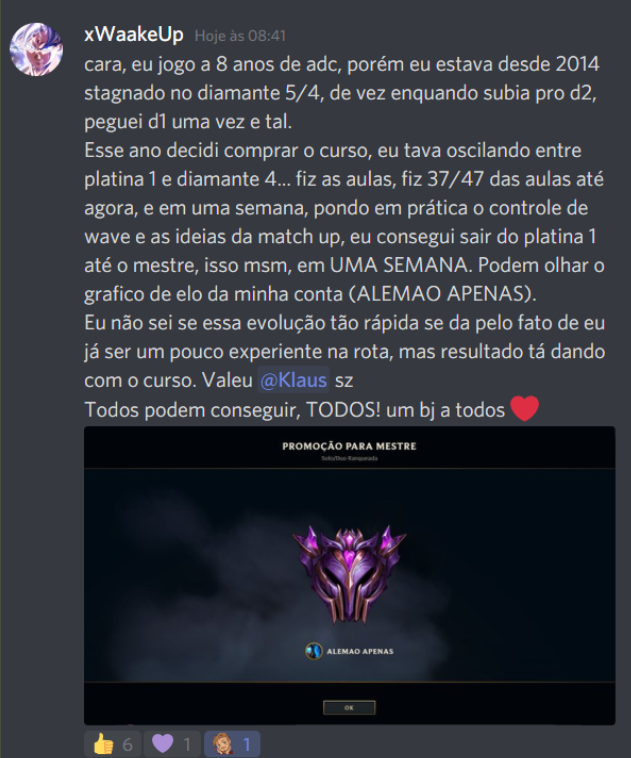Open the attached promotion screenshot image
This screenshot has height=758, width=631.
click(x=350, y=575)
